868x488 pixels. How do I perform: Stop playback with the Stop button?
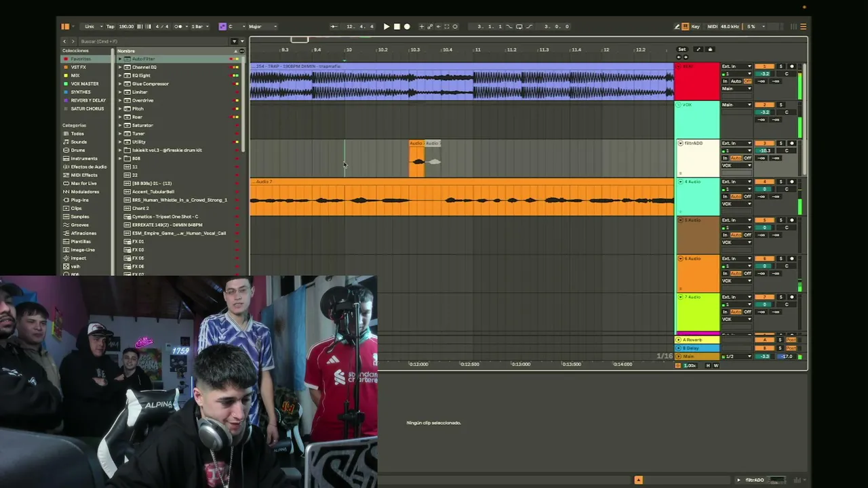pos(397,26)
